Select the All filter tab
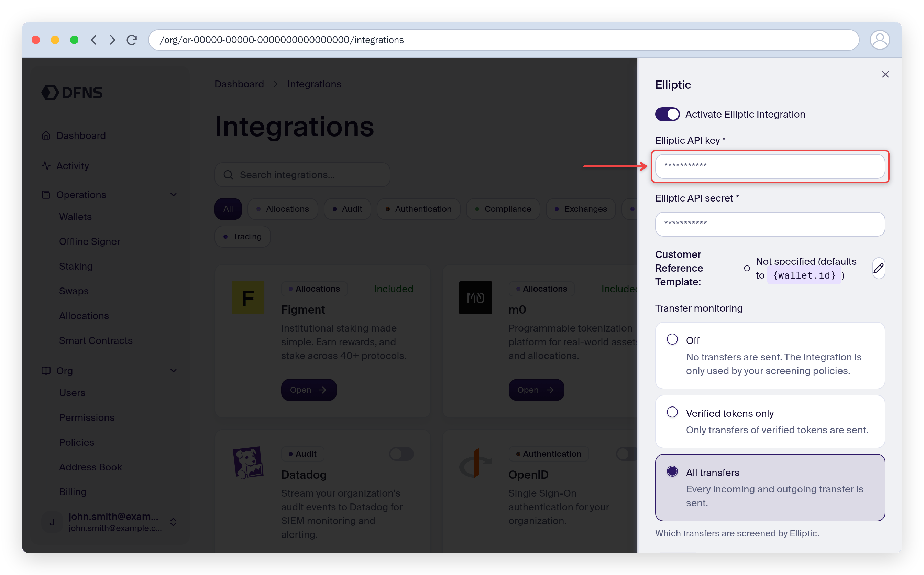This screenshot has width=924, height=575. point(228,209)
